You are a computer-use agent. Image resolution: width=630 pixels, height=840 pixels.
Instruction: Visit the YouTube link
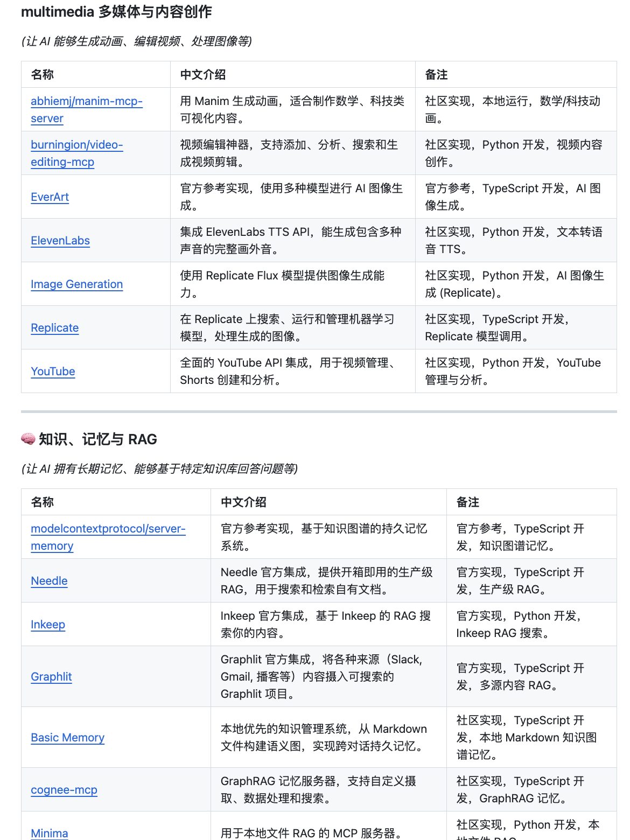coord(53,372)
